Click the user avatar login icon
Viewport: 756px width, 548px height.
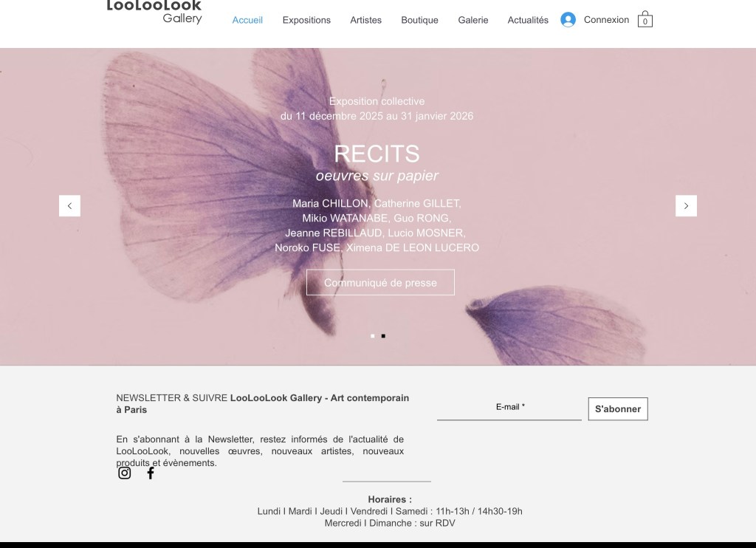tap(568, 20)
